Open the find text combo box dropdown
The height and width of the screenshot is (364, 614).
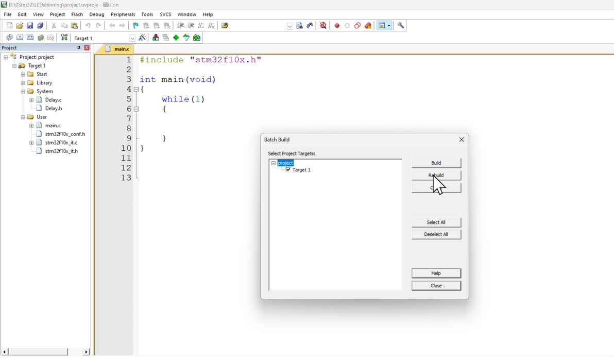point(290,26)
